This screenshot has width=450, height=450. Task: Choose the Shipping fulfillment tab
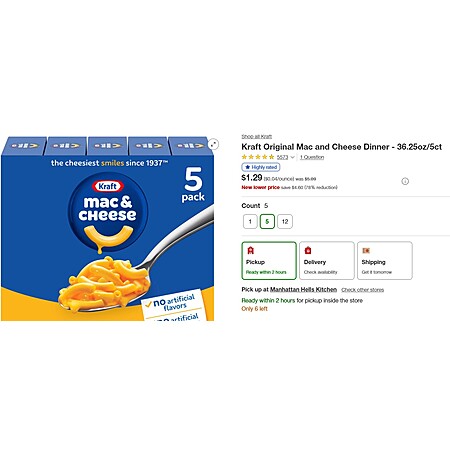[x=385, y=261]
